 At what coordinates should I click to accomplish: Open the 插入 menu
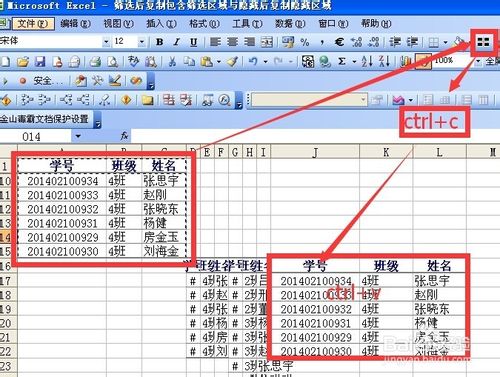point(161,24)
